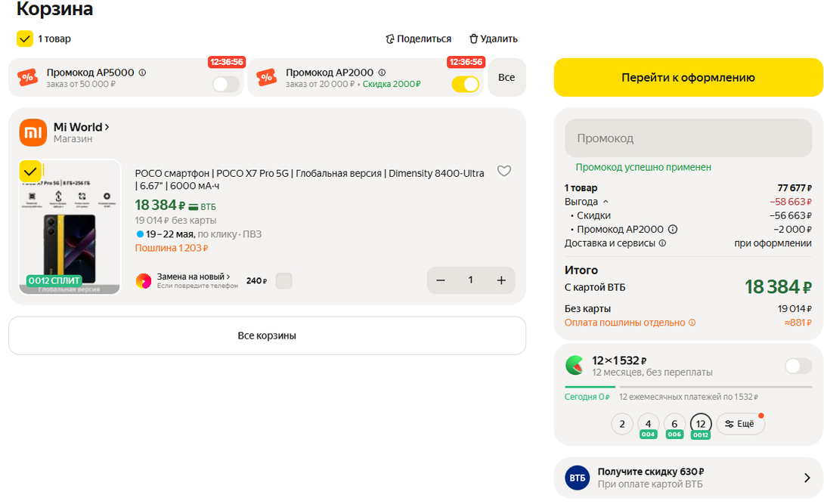Image resolution: width=824 pixels, height=504 pixels.
Task: Click the ВТБ bank round logo
Action: (x=577, y=478)
